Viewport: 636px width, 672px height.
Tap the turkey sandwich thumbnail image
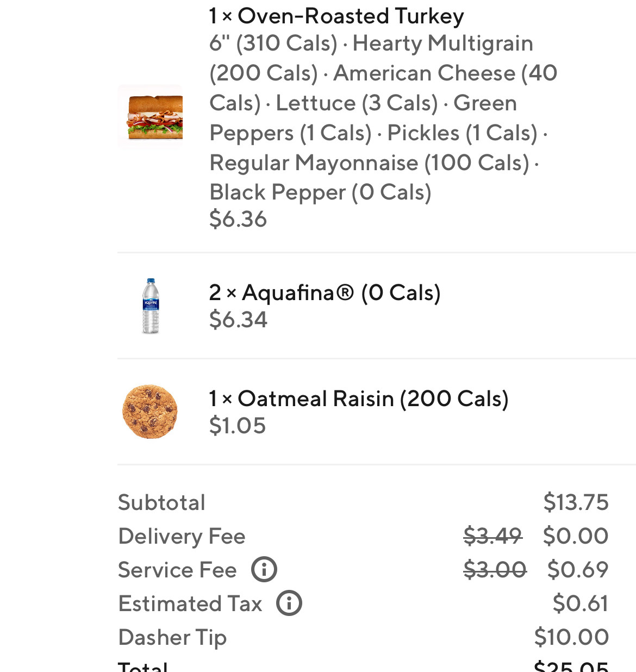151,116
